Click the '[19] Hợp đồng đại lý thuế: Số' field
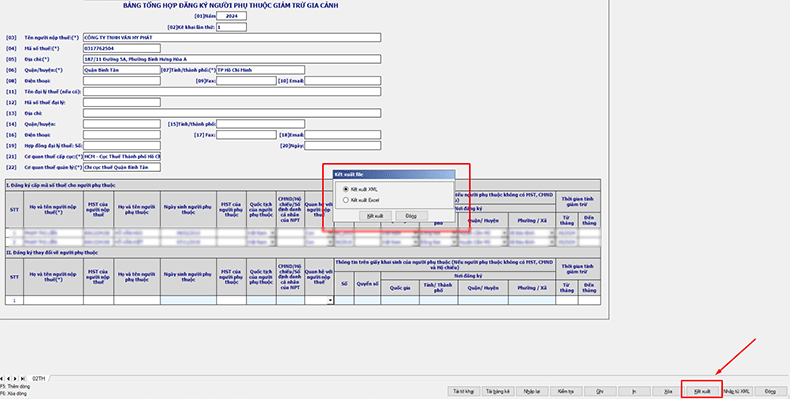This screenshot has height=399, width=790. (x=122, y=146)
